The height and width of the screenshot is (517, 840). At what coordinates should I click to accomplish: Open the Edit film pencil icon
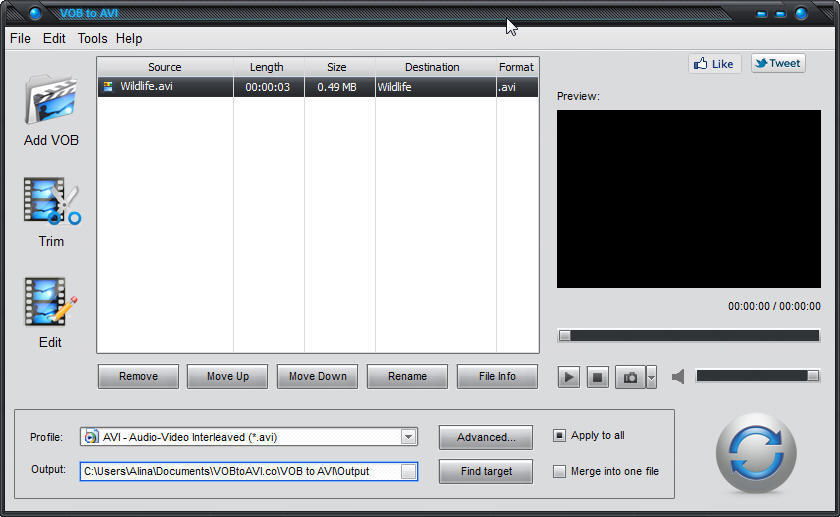51,302
